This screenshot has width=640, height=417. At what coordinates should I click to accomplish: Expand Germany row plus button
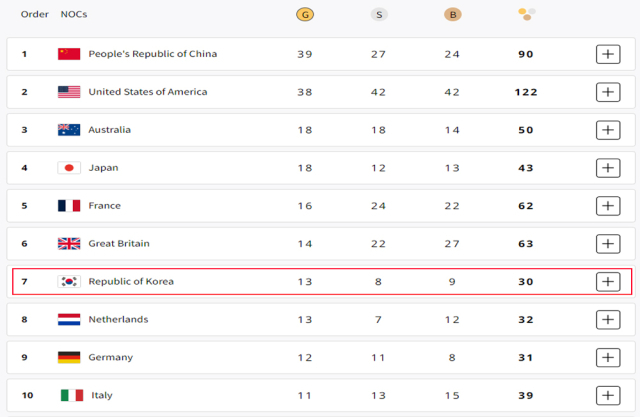[608, 358]
